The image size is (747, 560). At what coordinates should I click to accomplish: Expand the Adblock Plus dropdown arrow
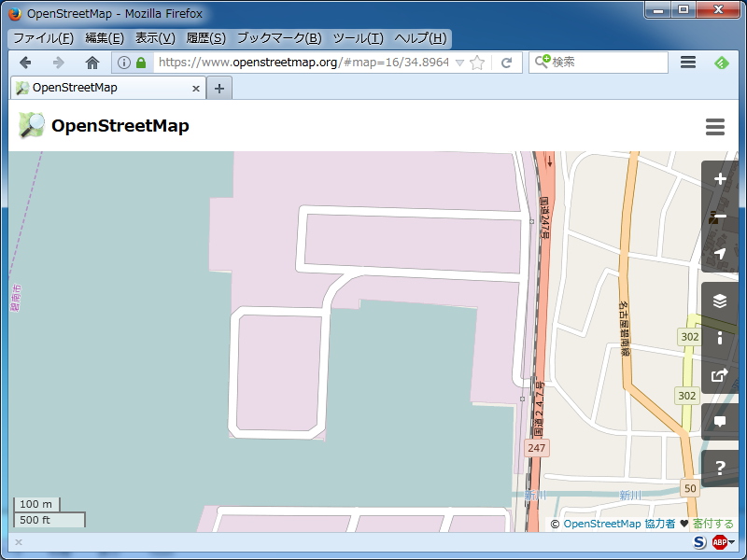[731, 542]
